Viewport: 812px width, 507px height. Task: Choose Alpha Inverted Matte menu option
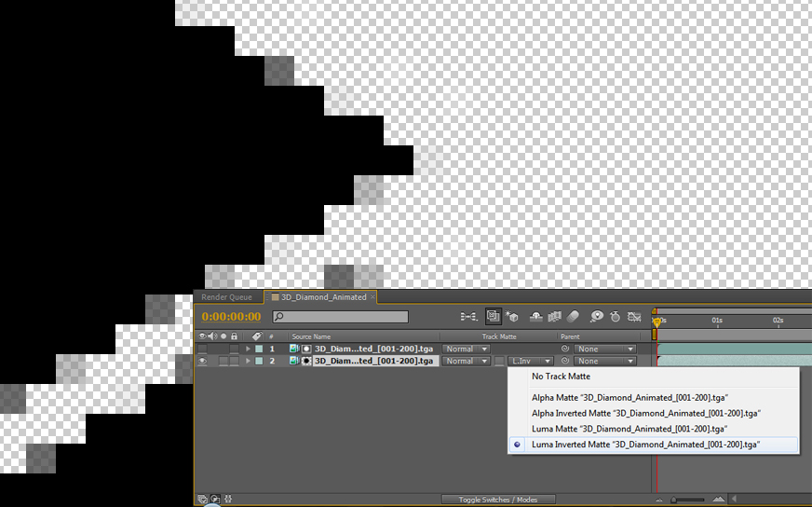point(645,413)
